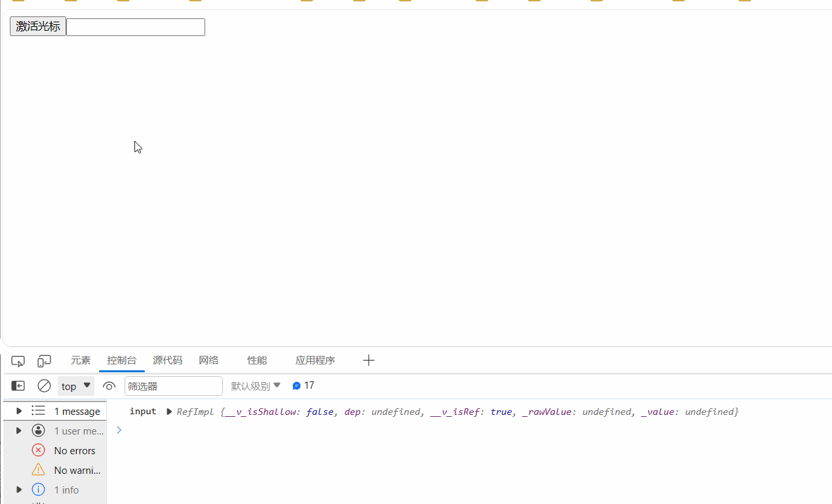Screen dimensions: 832x504
Task: Open the 默认级别 log level dropdown
Action: pyautogui.click(x=255, y=385)
